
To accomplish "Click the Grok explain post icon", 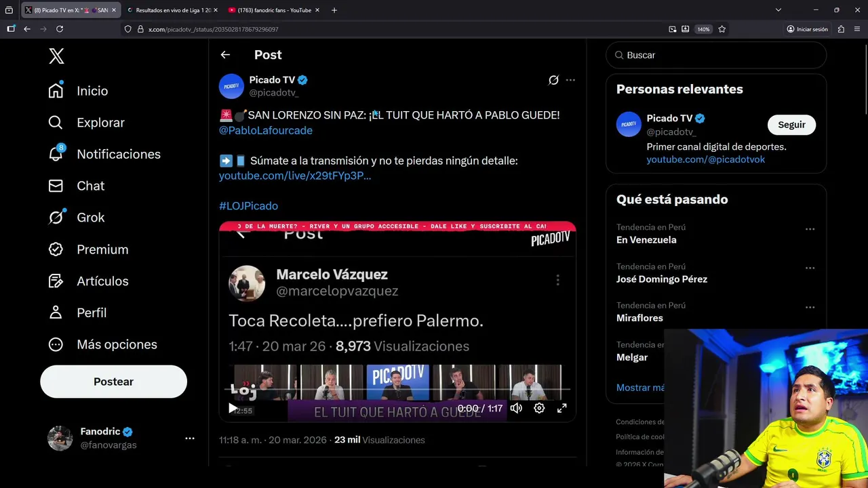I will tap(553, 80).
